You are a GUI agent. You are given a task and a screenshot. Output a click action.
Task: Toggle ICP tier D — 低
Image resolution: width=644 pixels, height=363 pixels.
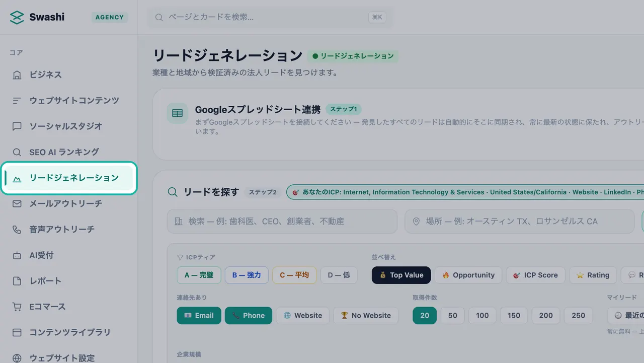coord(339,275)
